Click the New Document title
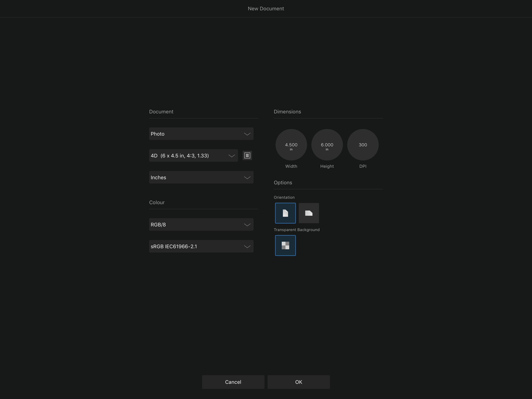 pyautogui.click(x=266, y=9)
